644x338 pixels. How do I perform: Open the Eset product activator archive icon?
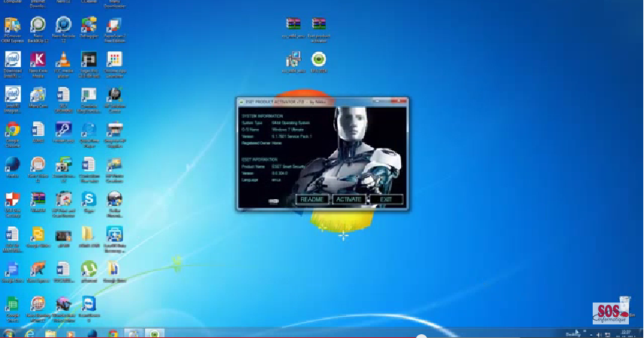(319, 24)
